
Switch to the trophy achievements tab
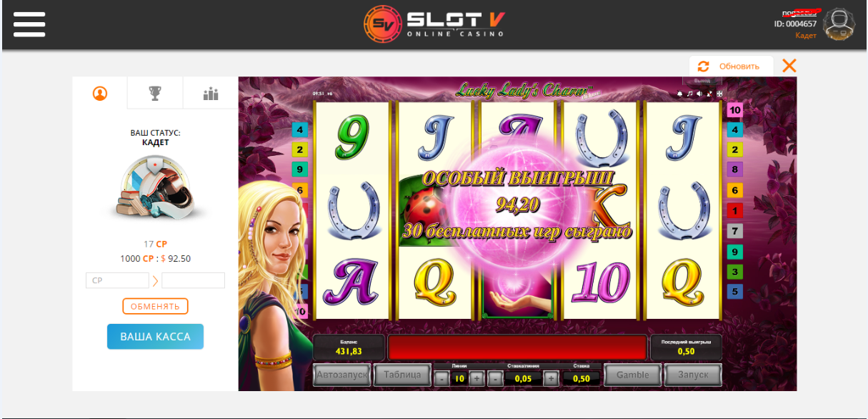[x=155, y=93]
